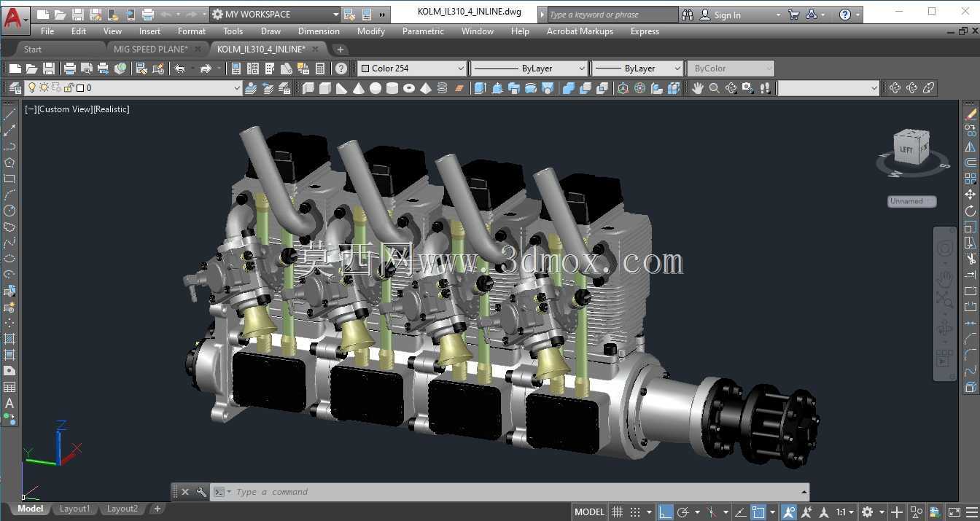
Task: Open the MY WORKSPACE dropdown
Action: click(x=276, y=15)
